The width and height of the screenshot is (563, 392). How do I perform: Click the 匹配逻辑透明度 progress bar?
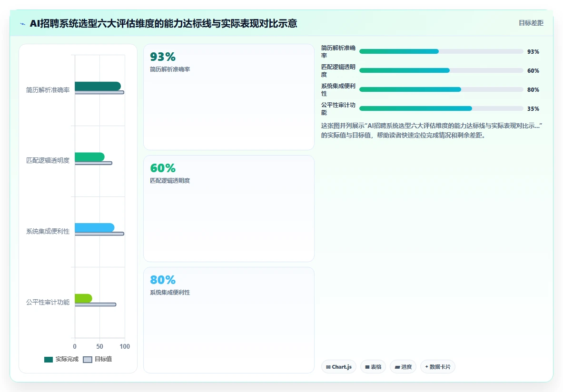pos(441,70)
